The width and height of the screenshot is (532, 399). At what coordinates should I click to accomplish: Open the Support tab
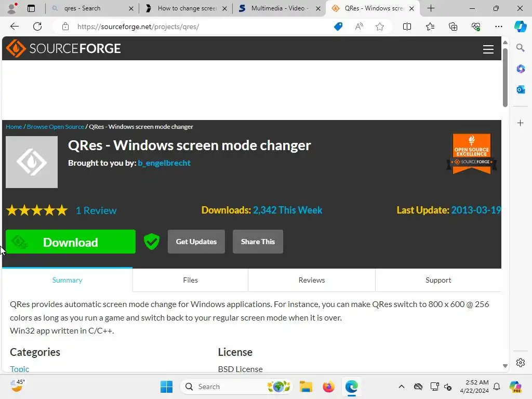coord(438,280)
